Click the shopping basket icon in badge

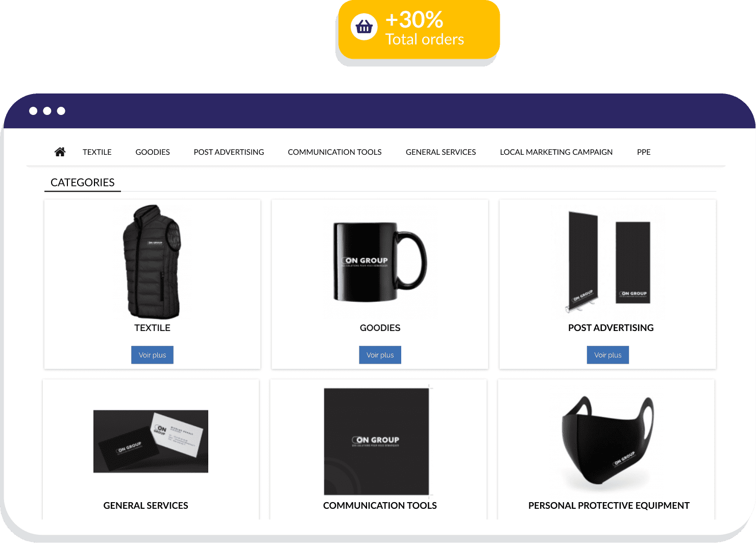(x=364, y=27)
